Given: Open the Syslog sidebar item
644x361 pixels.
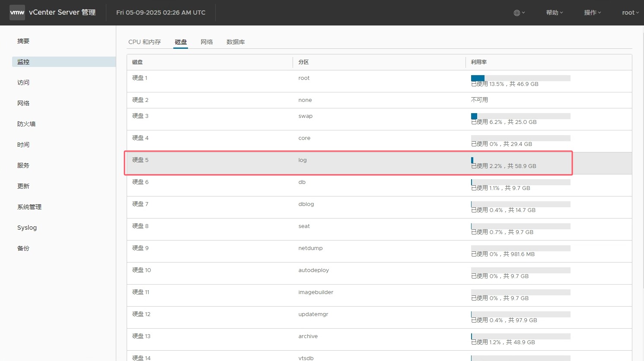Looking at the screenshot, I should (x=27, y=228).
